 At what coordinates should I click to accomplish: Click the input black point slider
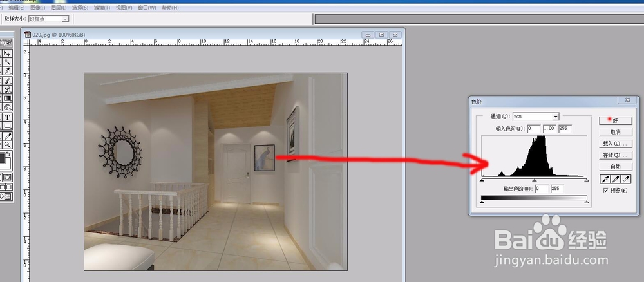click(x=482, y=180)
